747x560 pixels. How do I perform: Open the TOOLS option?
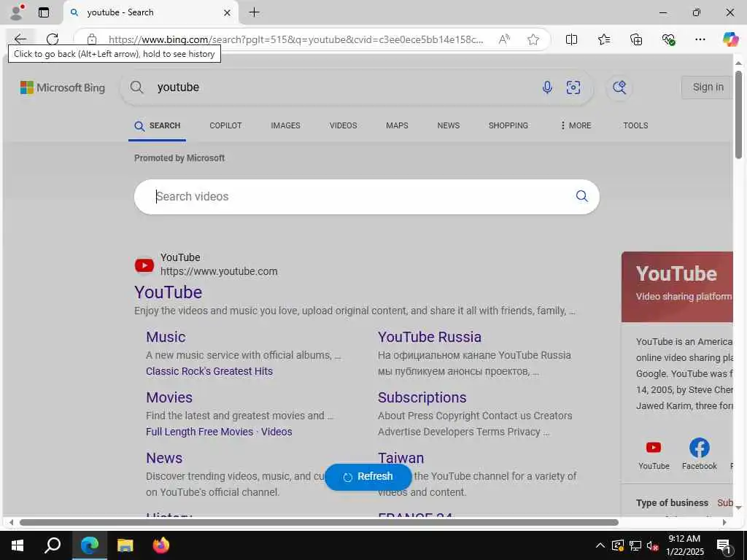click(635, 125)
